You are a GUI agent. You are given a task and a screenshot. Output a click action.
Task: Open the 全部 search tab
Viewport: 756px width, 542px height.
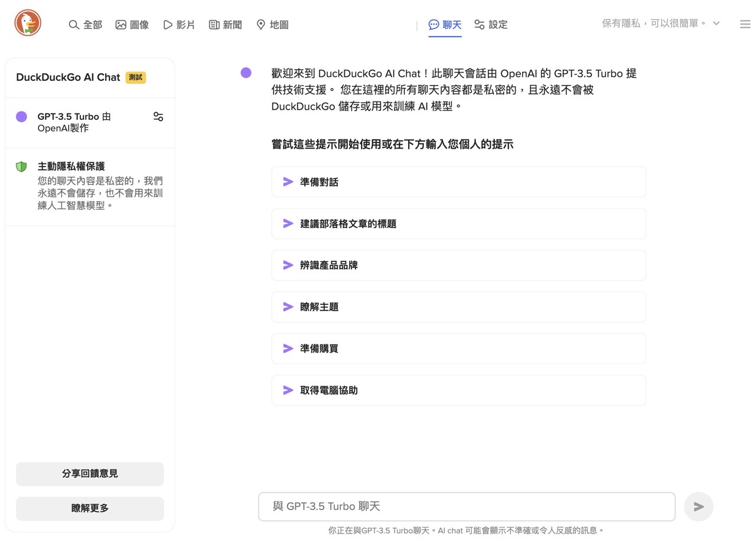tap(86, 25)
